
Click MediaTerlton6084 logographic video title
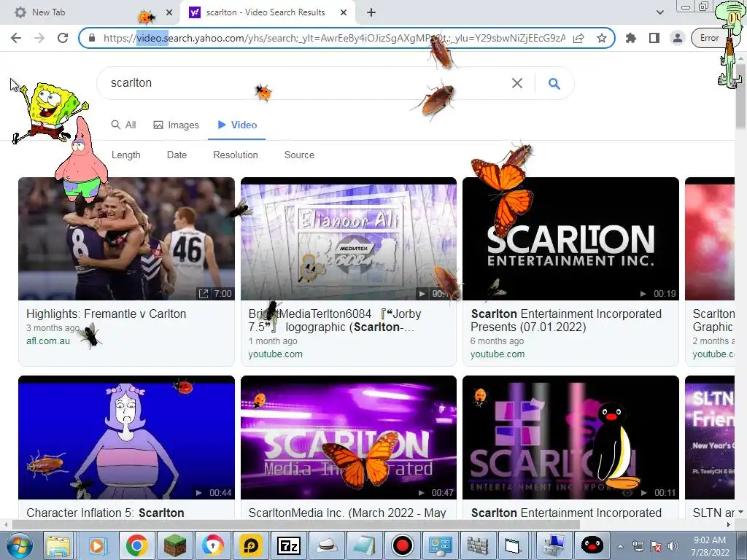[334, 321]
